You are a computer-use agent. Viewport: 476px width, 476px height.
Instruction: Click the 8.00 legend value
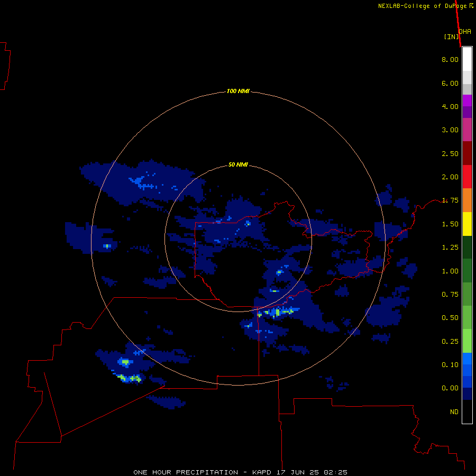click(450, 59)
